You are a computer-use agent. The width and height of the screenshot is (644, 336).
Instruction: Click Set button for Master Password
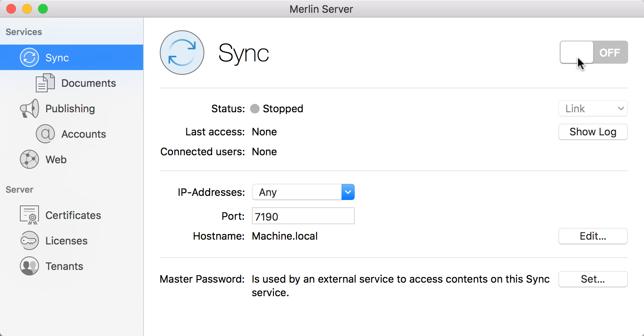(593, 279)
